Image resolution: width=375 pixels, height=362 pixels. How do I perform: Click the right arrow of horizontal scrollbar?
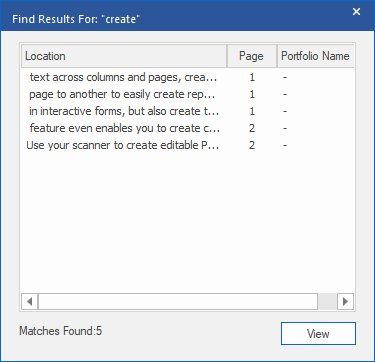345,302
